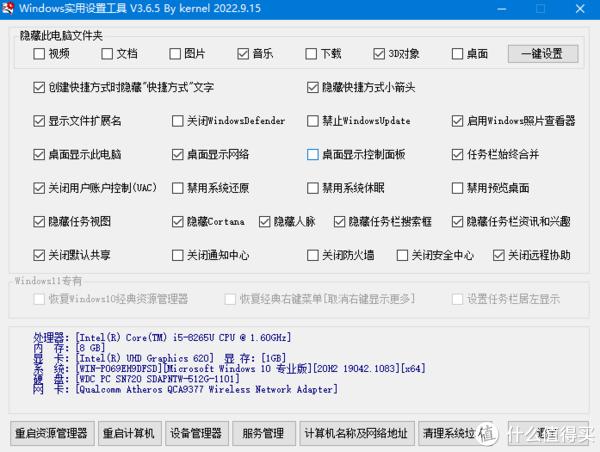Viewport: 600px width, 452px height.
Task: Click 重启计算机 button
Action: tap(130, 434)
